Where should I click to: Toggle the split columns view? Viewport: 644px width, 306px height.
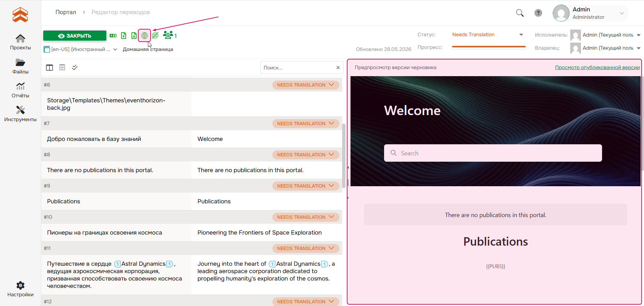tap(49, 67)
